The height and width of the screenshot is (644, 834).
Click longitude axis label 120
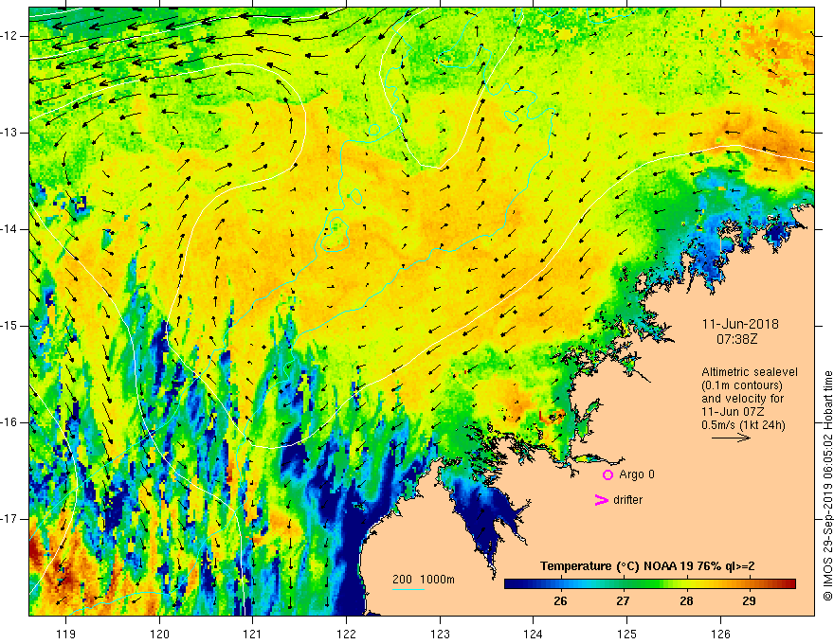(x=159, y=634)
